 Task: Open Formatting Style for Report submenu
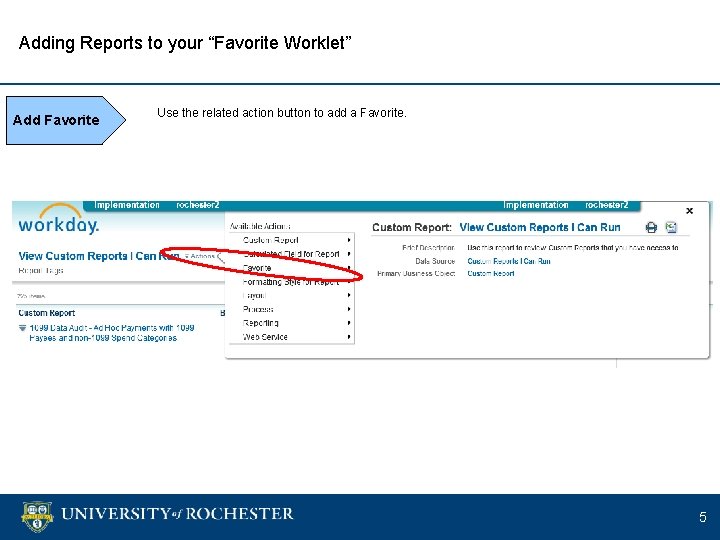(292, 281)
